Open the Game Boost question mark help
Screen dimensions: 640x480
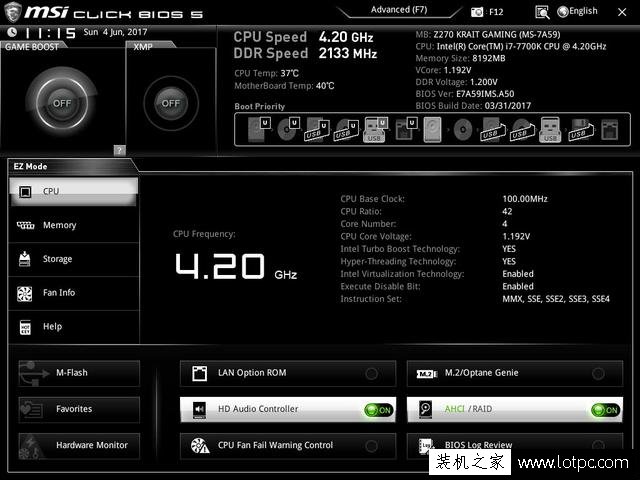pyautogui.click(x=120, y=150)
